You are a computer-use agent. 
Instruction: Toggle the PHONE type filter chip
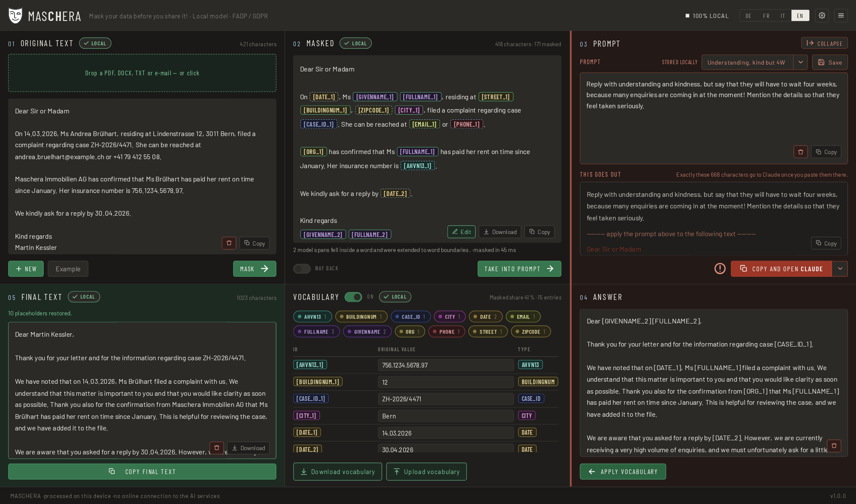[447, 332]
